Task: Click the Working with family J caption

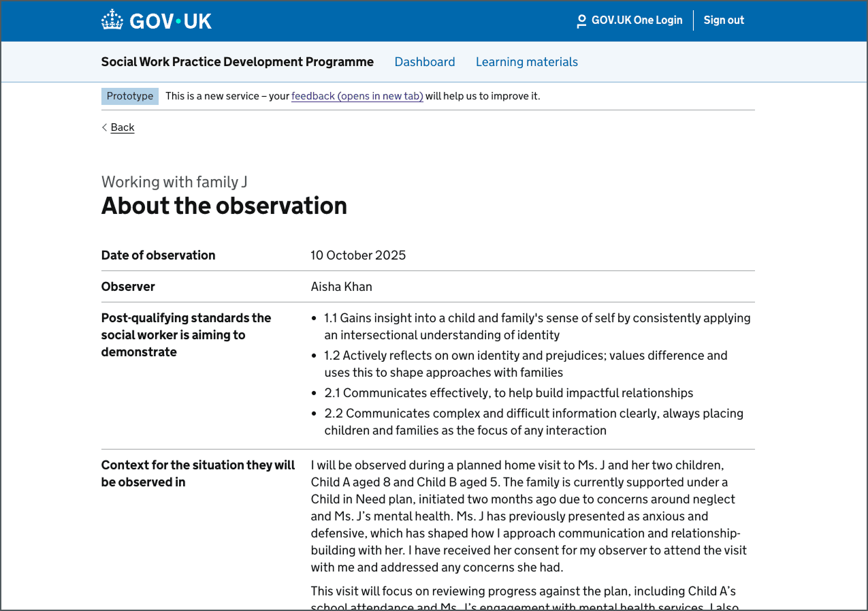Action: pos(174,182)
